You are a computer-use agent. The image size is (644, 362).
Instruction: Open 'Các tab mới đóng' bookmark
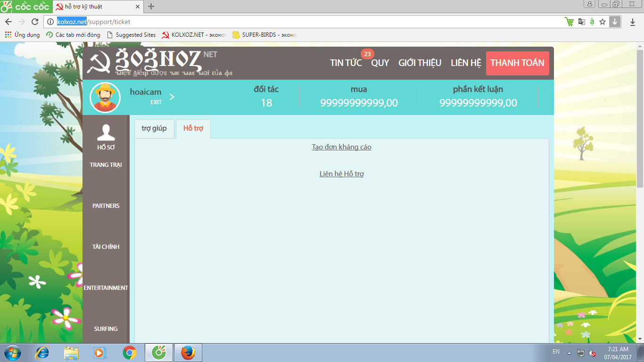[73, 35]
